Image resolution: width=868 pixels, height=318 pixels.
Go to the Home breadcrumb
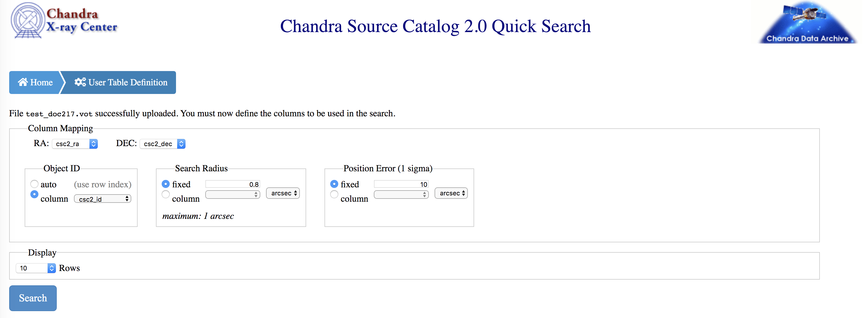coord(35,83)
